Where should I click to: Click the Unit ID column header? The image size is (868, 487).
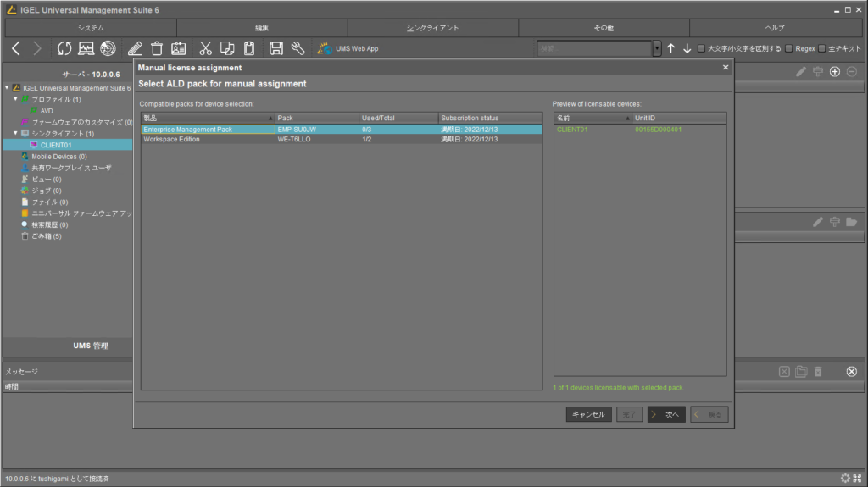pos(679,118)
